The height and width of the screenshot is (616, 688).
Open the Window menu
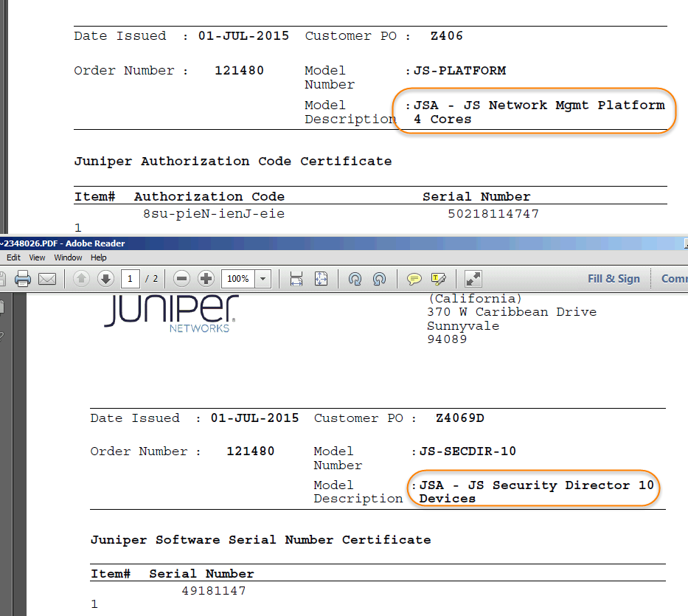[x=68, y=257]
